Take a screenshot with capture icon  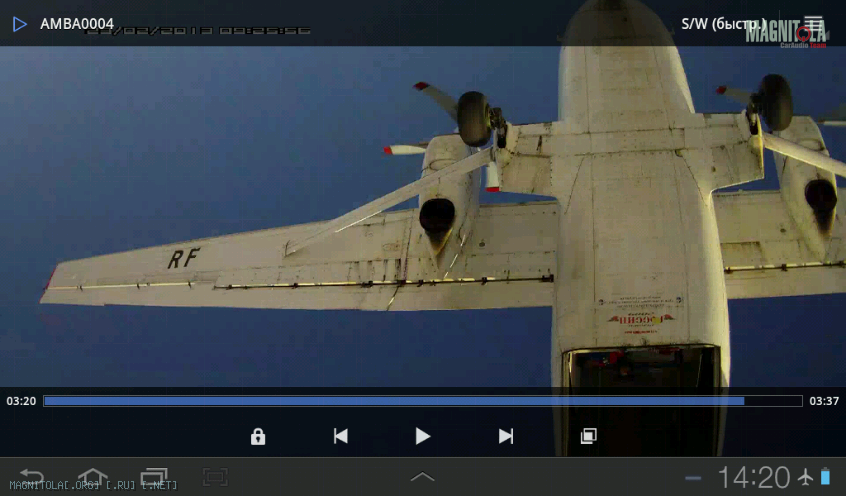click(x=215, y=477)
